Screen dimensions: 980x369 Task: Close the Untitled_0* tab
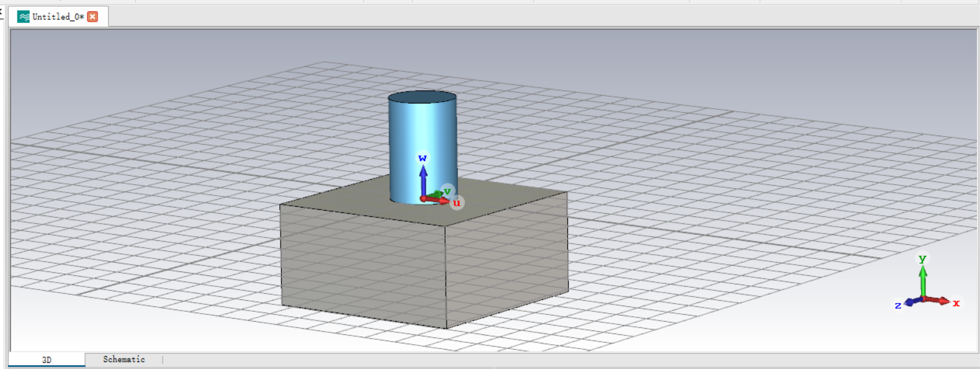92,17
